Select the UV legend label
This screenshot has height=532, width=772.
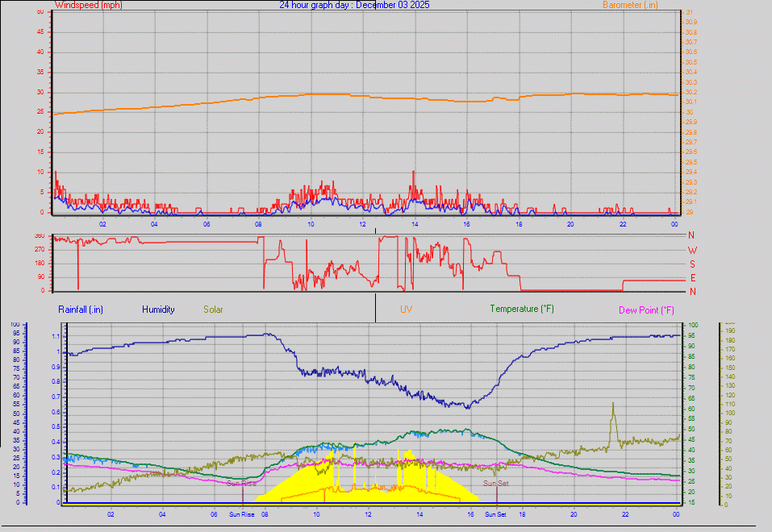(406, 309)
